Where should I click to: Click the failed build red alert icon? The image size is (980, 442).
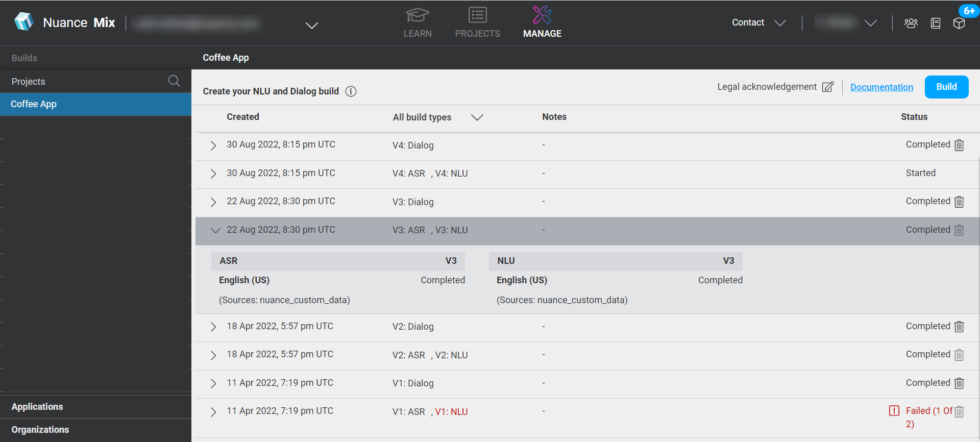tap(894, 411)
